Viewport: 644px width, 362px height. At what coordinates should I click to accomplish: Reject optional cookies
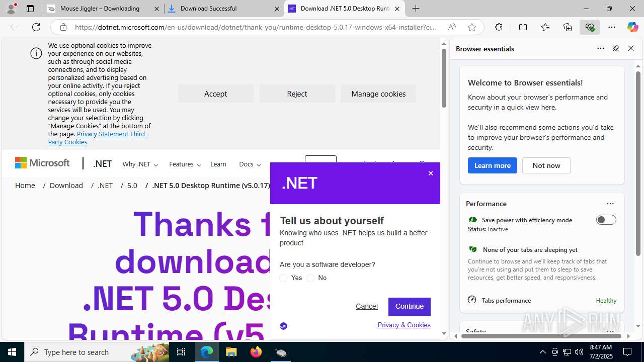tap(297, 94)
